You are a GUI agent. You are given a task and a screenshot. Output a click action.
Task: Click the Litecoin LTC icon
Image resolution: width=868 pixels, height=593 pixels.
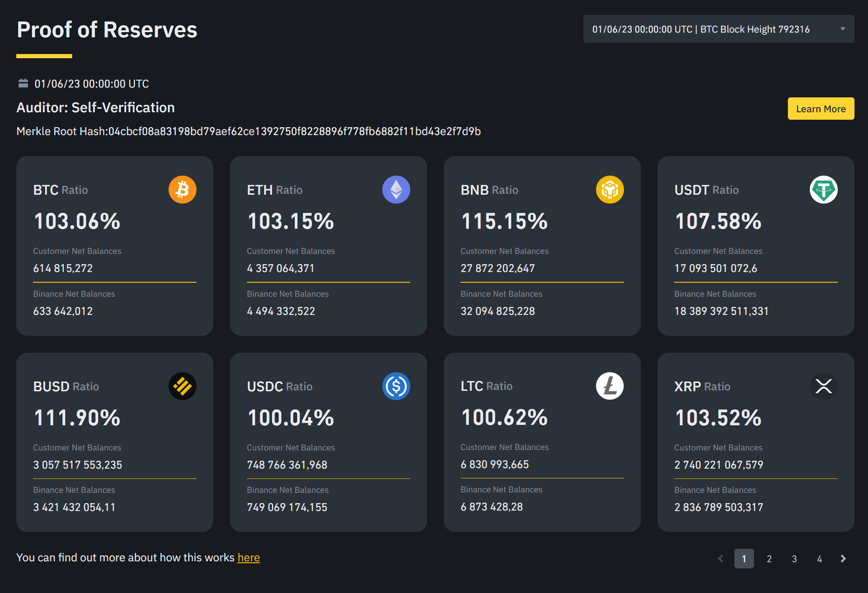610,386
